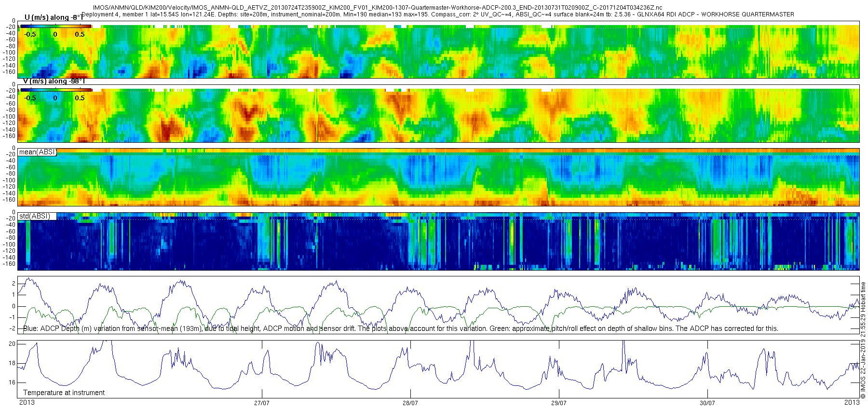Viewport: 868px width, 410px height.
Task: Click the vertical '© IMOS 22-Jan-2019' timestamp text
Action: click(863, 341)
